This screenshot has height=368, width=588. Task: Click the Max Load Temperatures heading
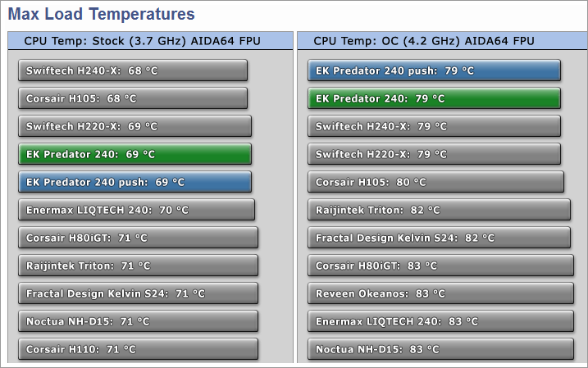pyautogui.click(x=102, y=14)
